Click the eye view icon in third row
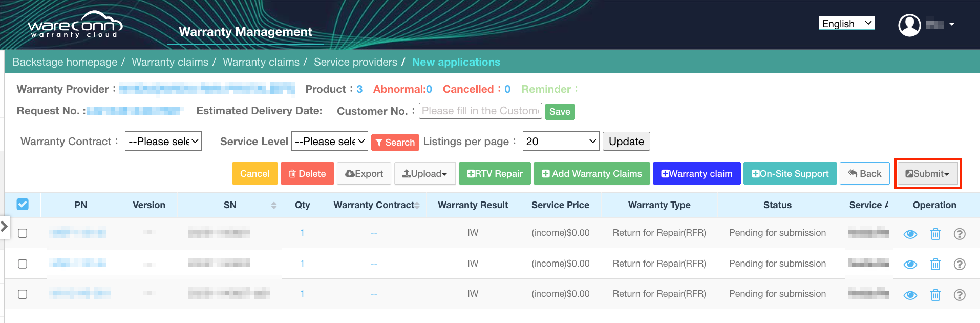Image resolution: width=980 pixels, height=323 pixels. (x=910, y=295)
